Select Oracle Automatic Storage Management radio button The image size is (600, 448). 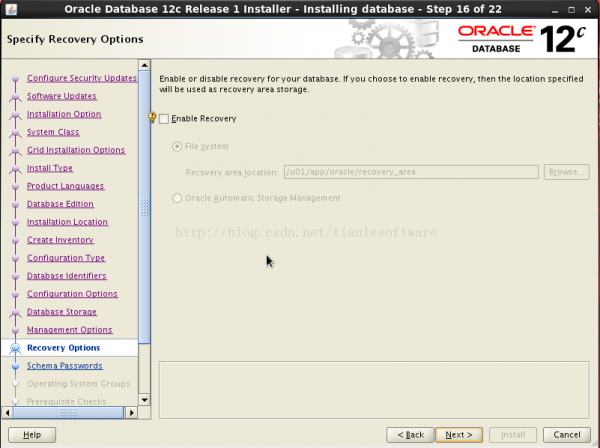[x=177, y=198]
